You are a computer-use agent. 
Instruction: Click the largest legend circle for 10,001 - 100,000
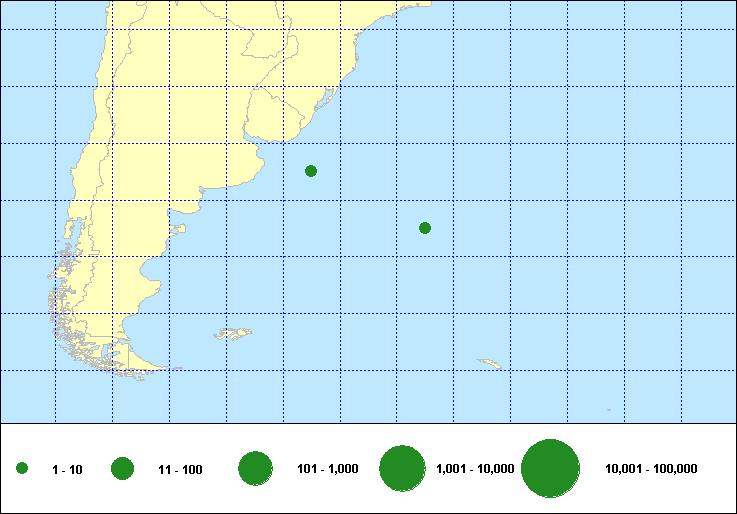coord(551,469)
